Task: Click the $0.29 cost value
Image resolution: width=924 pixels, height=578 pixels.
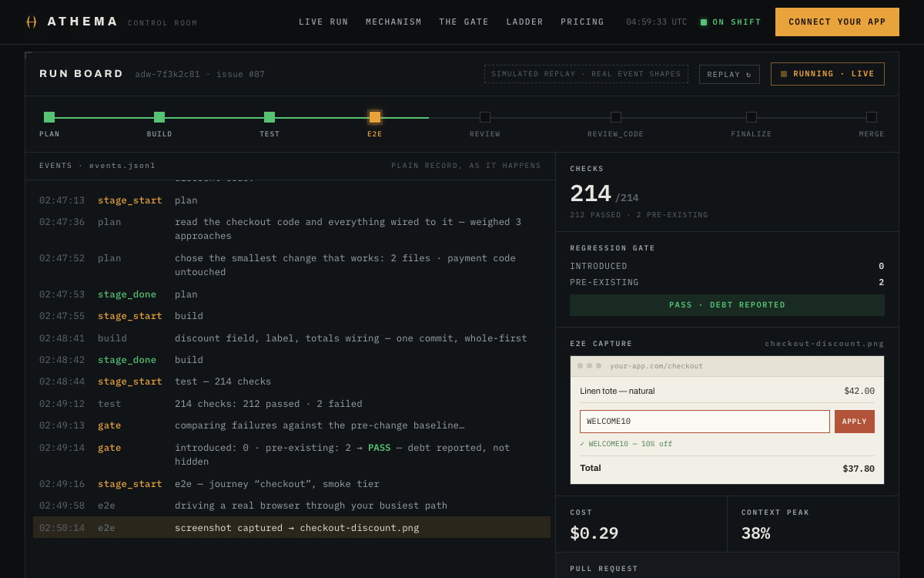Action: [594, 533]
